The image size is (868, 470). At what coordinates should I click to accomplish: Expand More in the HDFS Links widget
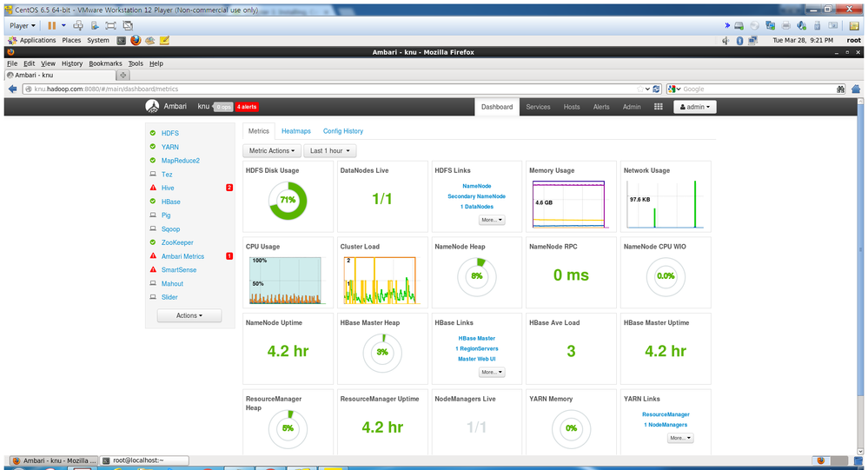[x=490, y=220]
